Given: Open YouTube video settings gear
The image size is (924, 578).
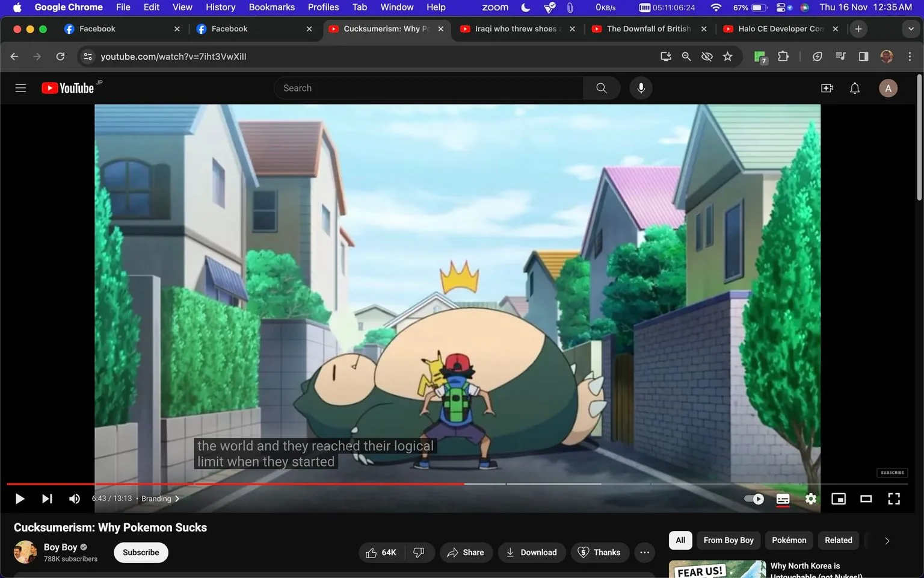Looking at the screenshot, I should point(810,499).
